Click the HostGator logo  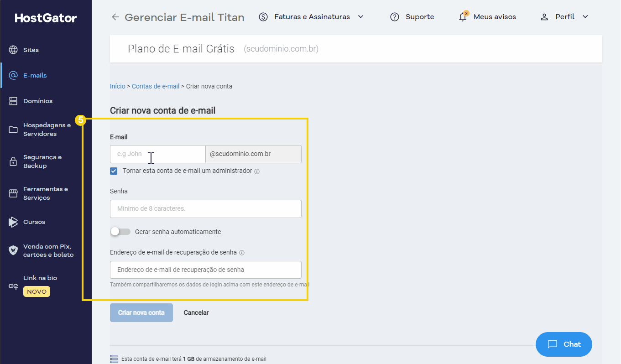point(46,18)
